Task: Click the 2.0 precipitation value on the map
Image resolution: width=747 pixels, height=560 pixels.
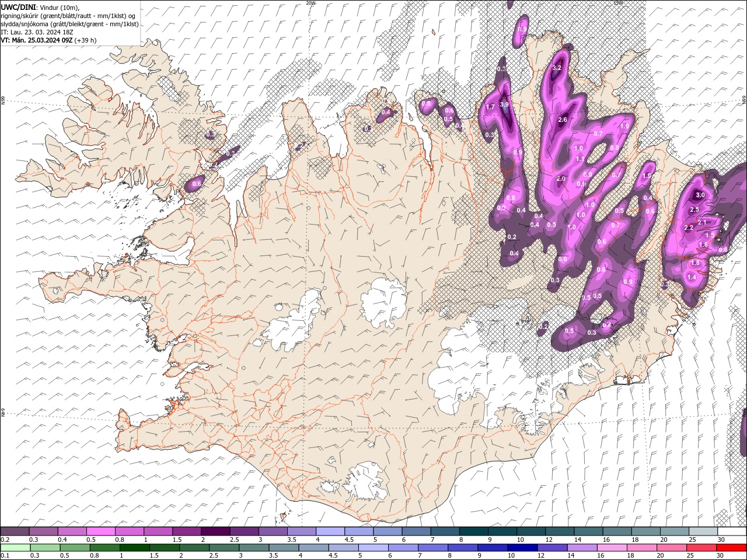Action: 561,178
